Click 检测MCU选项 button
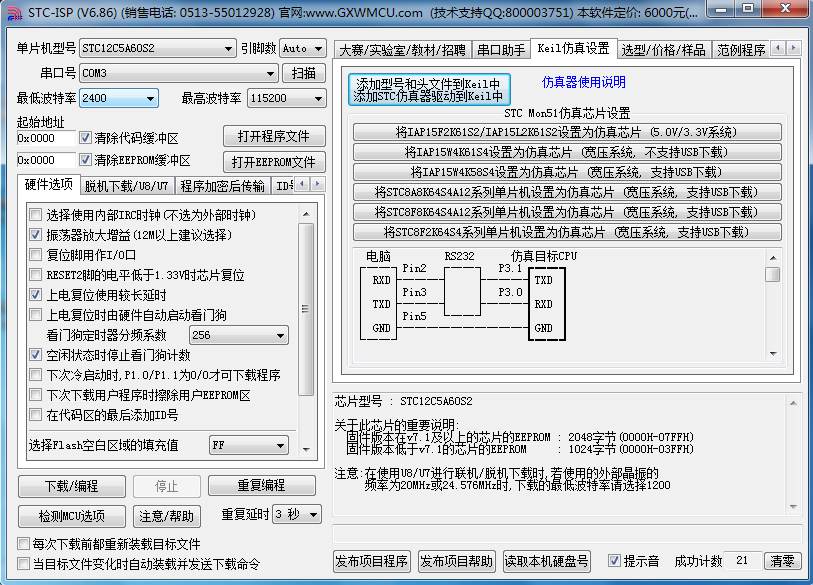 [72, 516]
